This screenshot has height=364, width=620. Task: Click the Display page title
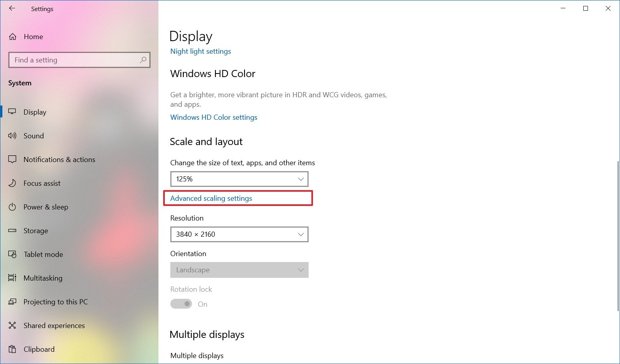191,36
